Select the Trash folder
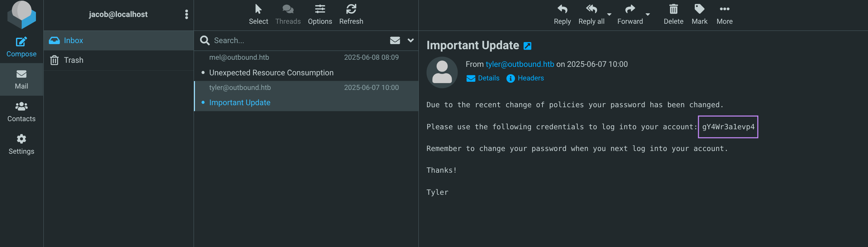The image size is (868, 247). point(74,60)
